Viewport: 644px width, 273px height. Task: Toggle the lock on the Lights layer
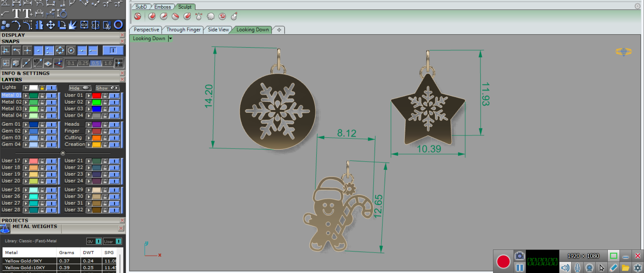[42, 88]
